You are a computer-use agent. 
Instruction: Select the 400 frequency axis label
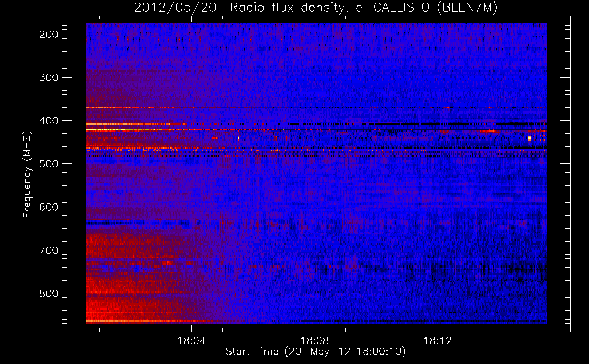click(48, 121)
